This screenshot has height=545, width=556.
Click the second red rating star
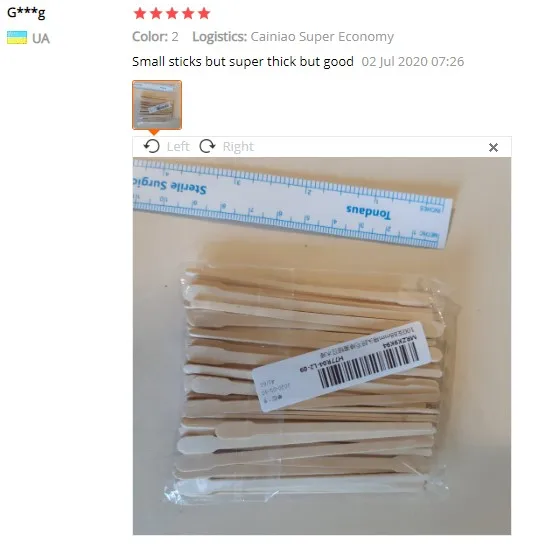point(156,13)
